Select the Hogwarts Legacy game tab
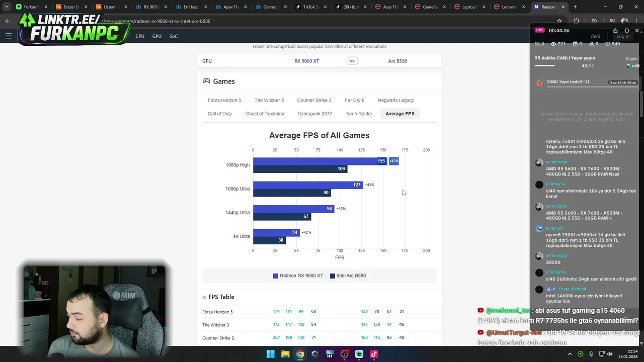 pyautogui.click(x=396, y=100)
